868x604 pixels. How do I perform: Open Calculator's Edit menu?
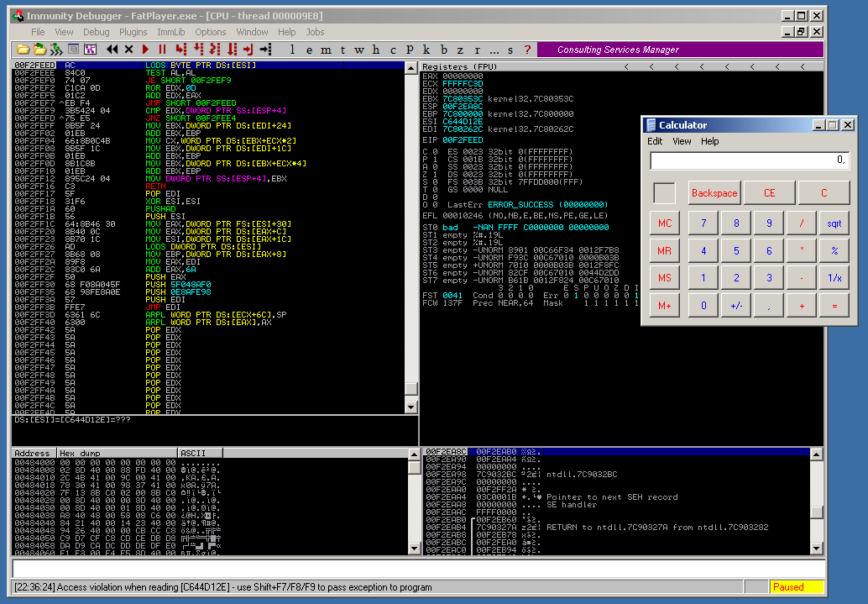[655, 141]
